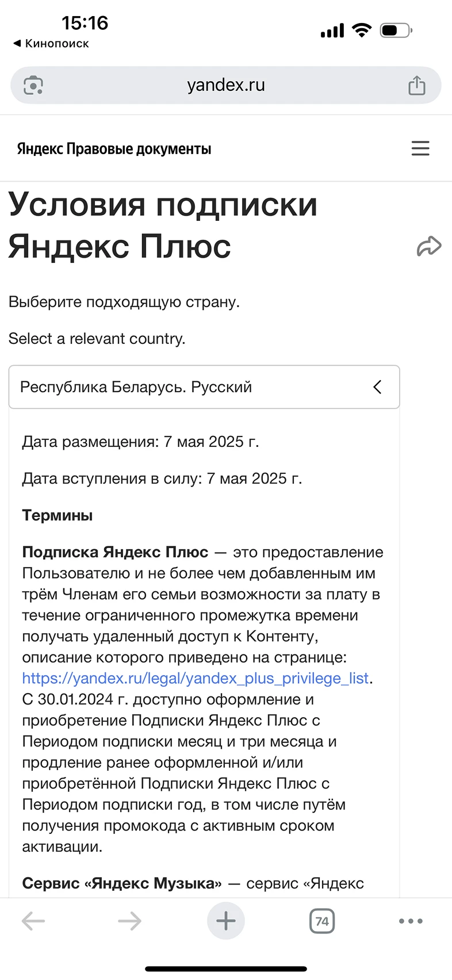Show open tabs counter 74
The width and height of the screenshot is (452, 980).
[322, 921]
